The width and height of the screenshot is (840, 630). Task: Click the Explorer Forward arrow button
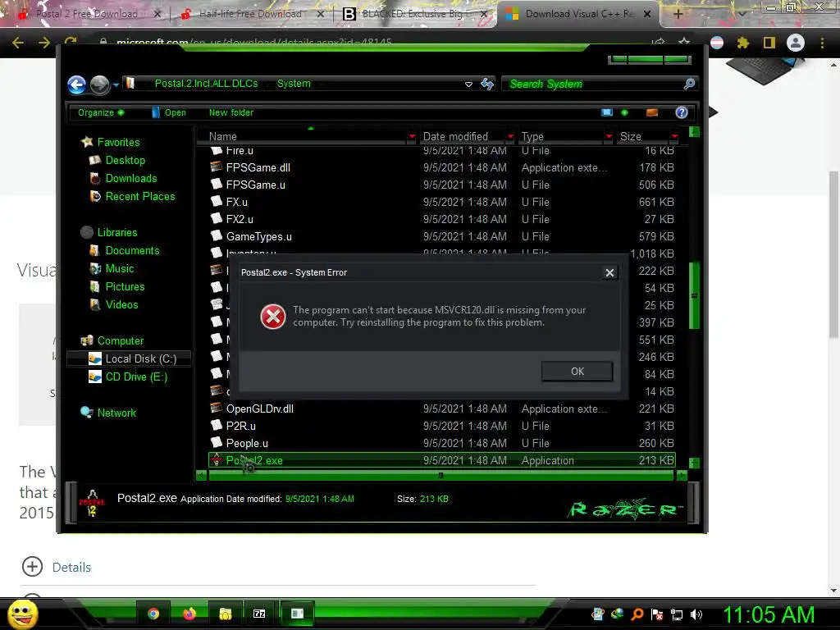click(99, 84)
